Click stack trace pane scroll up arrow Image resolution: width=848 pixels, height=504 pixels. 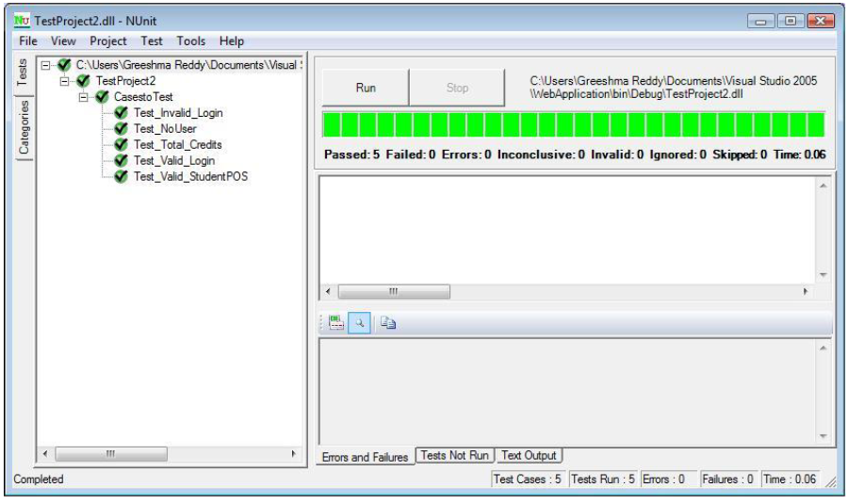point(824,349)
